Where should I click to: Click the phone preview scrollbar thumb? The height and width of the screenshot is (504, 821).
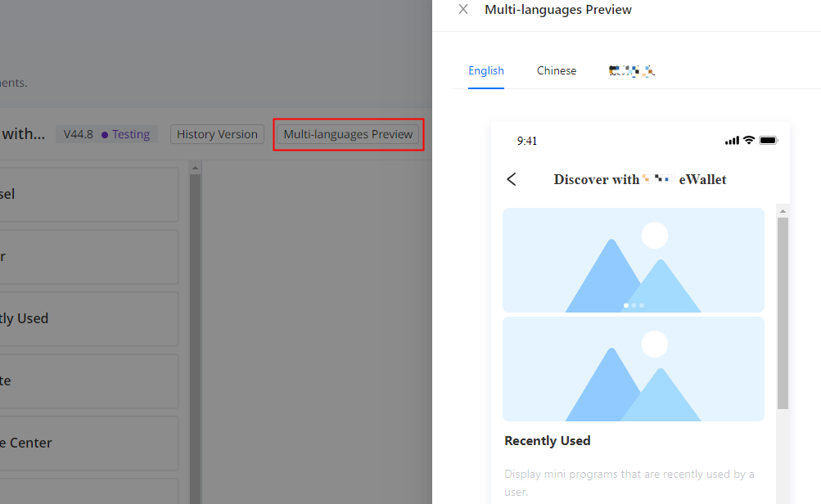pyautogui.click(x=783, y=313)
